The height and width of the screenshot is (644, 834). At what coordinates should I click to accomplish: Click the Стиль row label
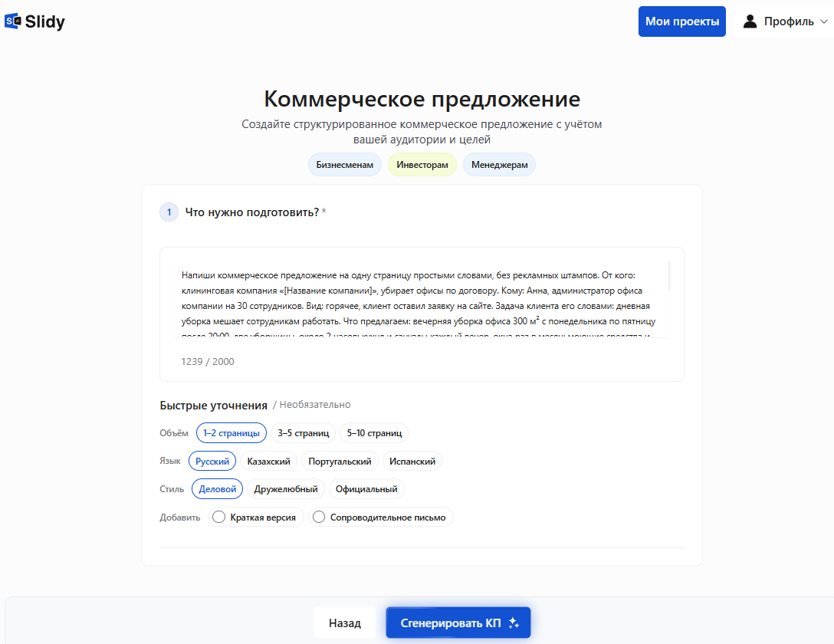point(172,488)
